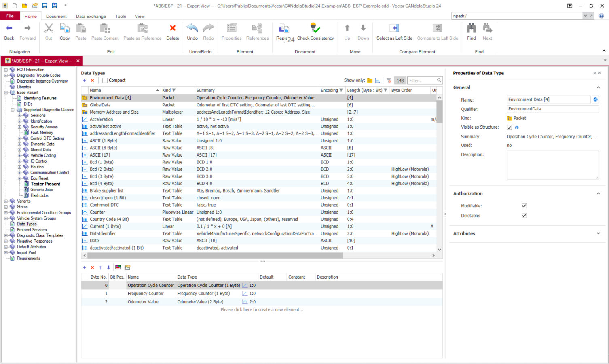Click the Replace icon in Document group
The image size is (609, 364).
pyautogui.click(x=284, y=28)
